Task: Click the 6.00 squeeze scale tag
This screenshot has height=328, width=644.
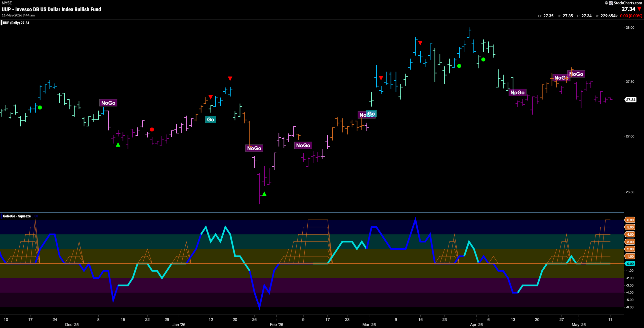Action: tap(630, 220)
